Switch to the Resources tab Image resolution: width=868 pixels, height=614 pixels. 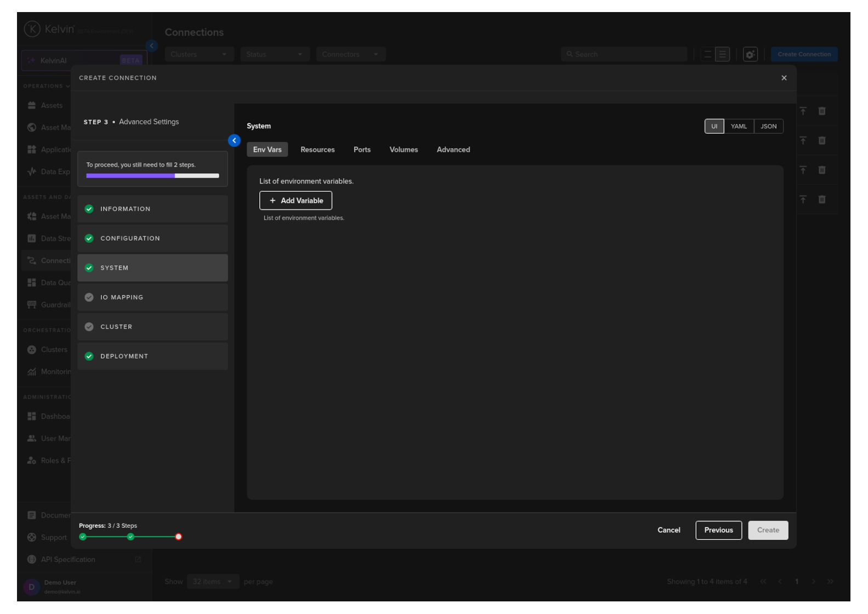pos(317,150)
